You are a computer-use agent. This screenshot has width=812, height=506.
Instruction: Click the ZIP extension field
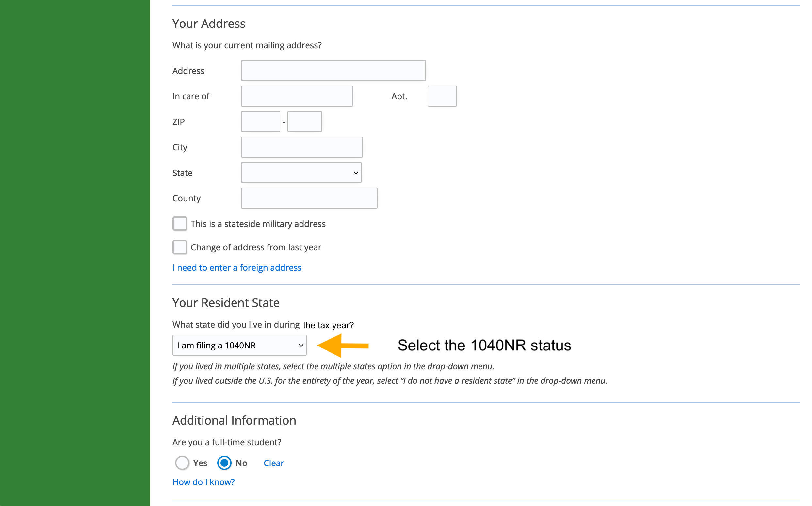click(304, 121)
